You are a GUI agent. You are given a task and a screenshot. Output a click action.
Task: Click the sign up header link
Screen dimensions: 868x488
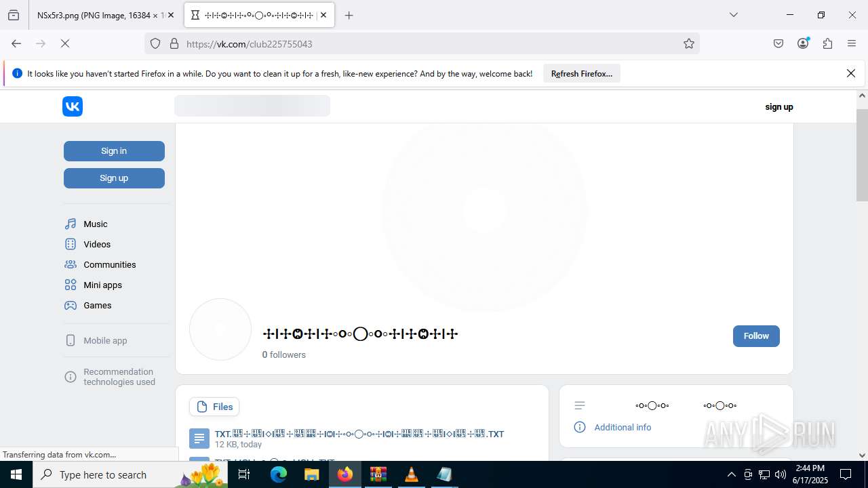click(x=779, y=106)
